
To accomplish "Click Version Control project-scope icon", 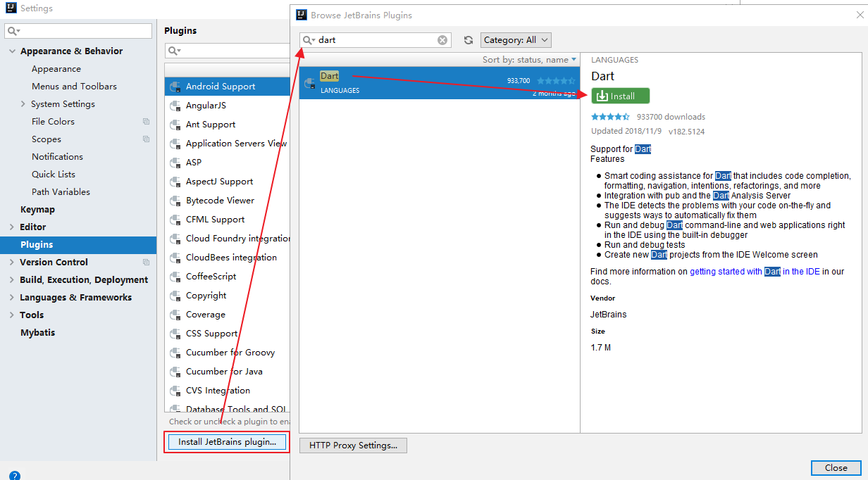I will pos(146,263).
